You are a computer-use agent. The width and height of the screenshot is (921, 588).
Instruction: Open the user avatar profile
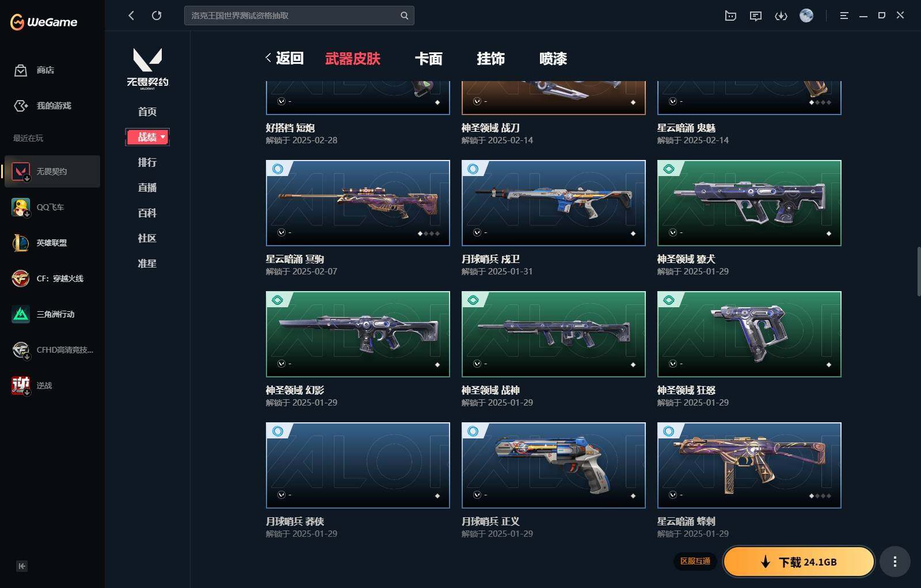pos(806,16)
